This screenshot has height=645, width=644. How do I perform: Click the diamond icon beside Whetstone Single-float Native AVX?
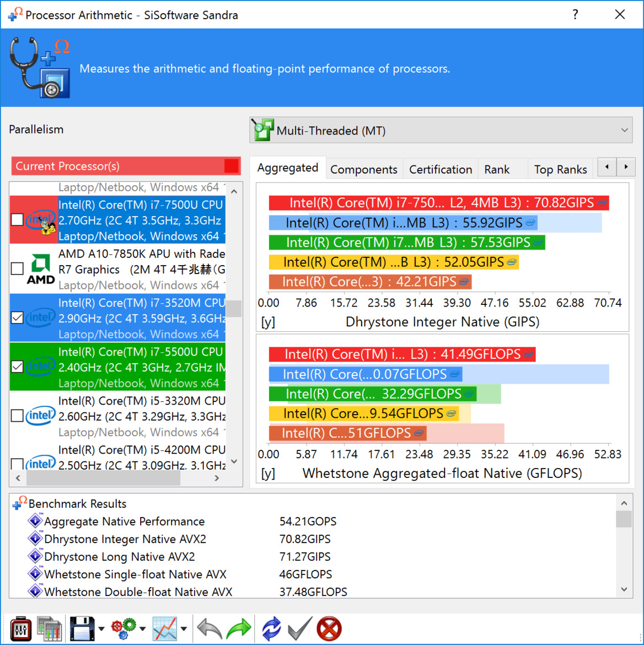tap(35, 573)
